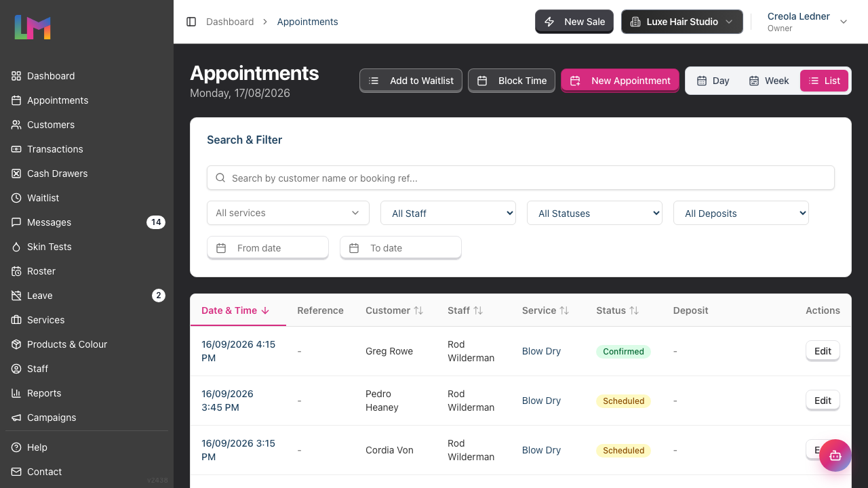Click Scheduled badge in Cordia Von's row

623,450
